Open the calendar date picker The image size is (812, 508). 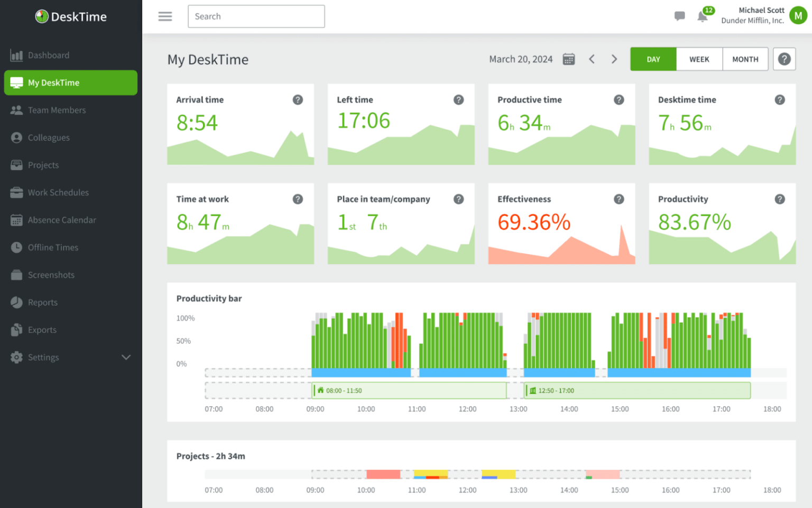[x=569, y=59]
